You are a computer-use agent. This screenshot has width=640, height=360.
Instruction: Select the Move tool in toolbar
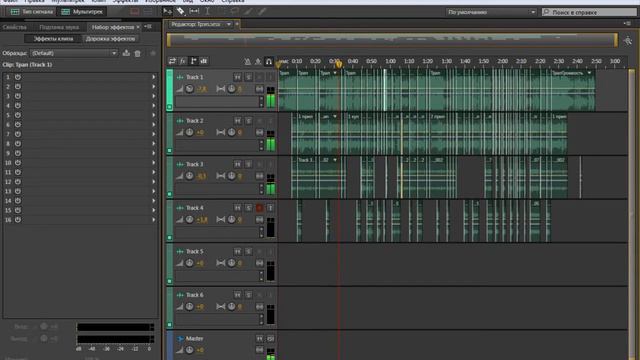point(167,11)
